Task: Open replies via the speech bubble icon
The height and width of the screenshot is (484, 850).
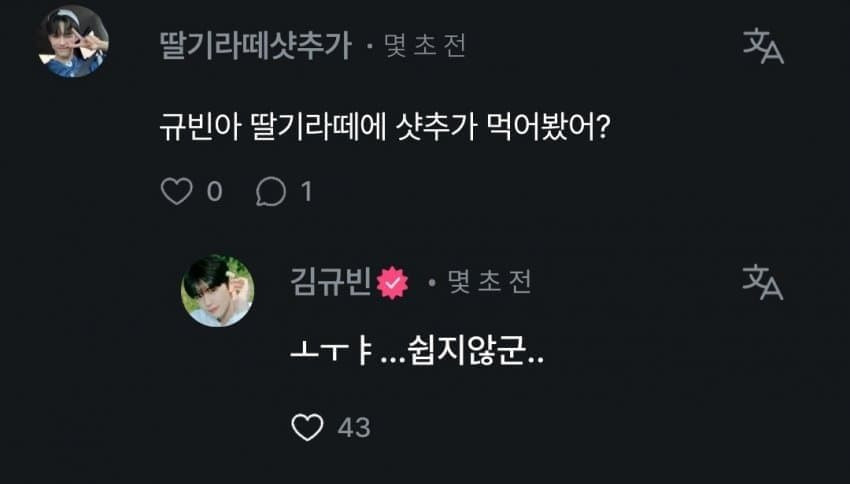Action: point(271,191)
